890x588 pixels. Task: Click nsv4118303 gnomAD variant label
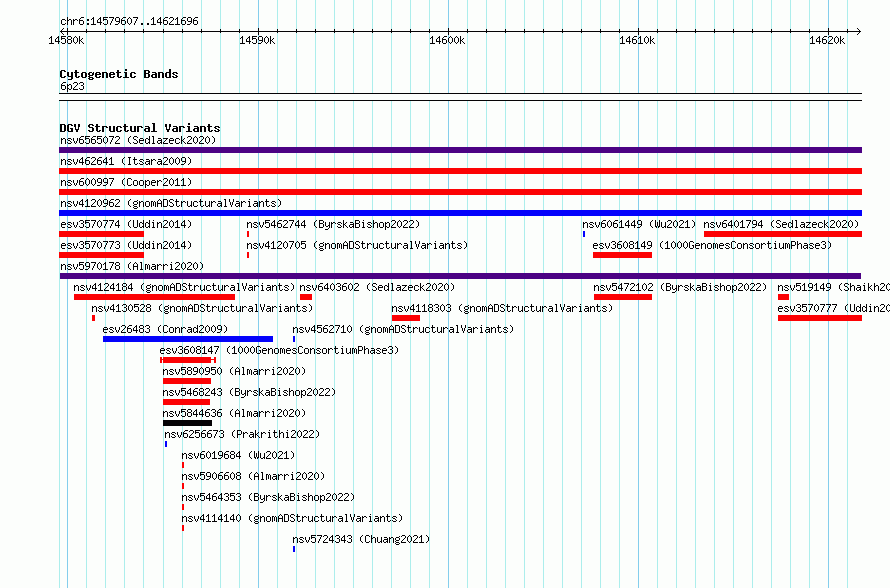[502, 308]
